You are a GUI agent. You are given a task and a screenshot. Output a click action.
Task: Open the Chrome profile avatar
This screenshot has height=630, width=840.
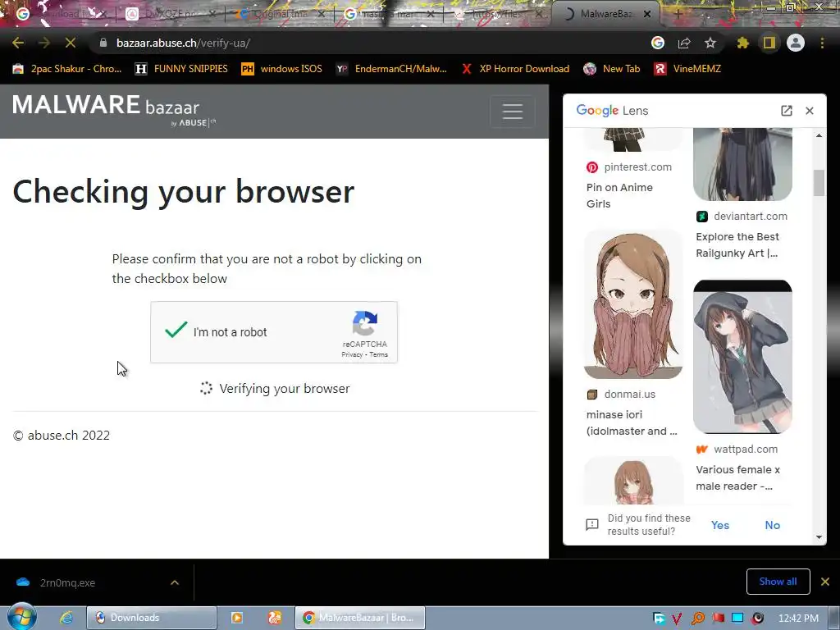796,43
